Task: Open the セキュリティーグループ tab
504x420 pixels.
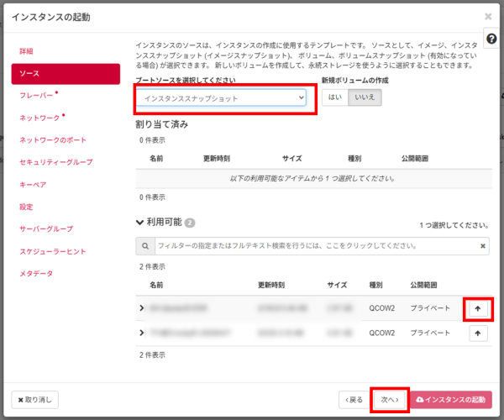Action: coord(55,162)
